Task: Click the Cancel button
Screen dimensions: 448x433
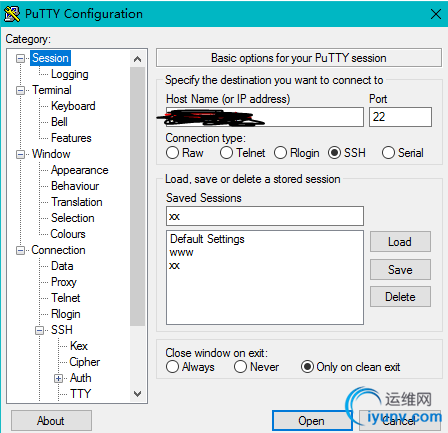Action: [400, 421]
